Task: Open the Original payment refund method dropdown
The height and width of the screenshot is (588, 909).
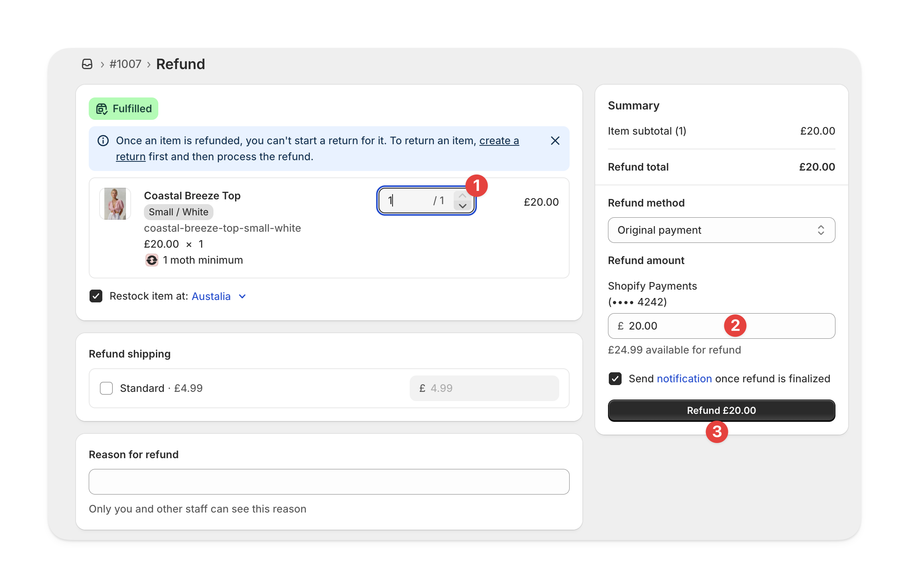Action: coord(721,230)
